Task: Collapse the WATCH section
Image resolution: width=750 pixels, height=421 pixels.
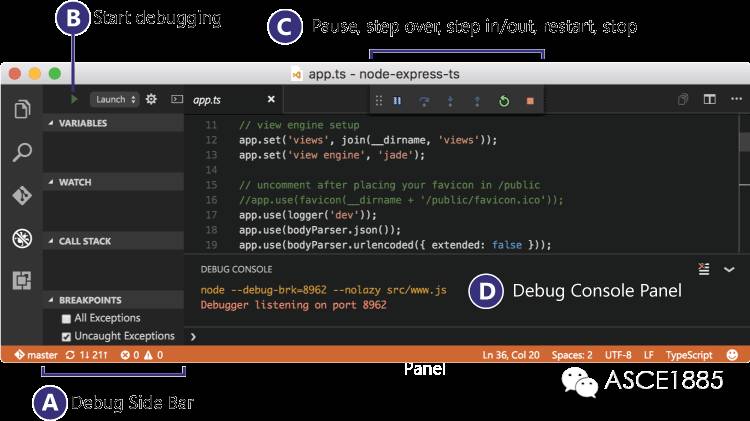Action: [x=113, y=182]
